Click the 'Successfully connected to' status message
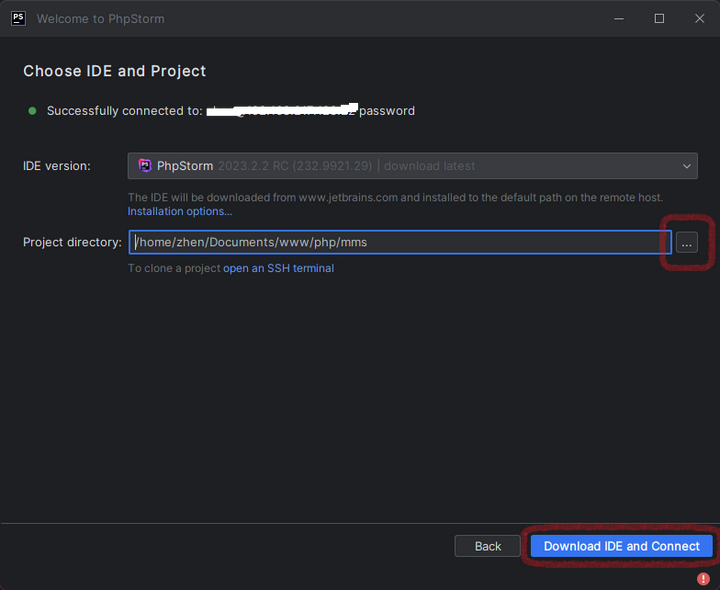This screenshot has width=720, height=590. pyautogui.click(x=124, y=111)
